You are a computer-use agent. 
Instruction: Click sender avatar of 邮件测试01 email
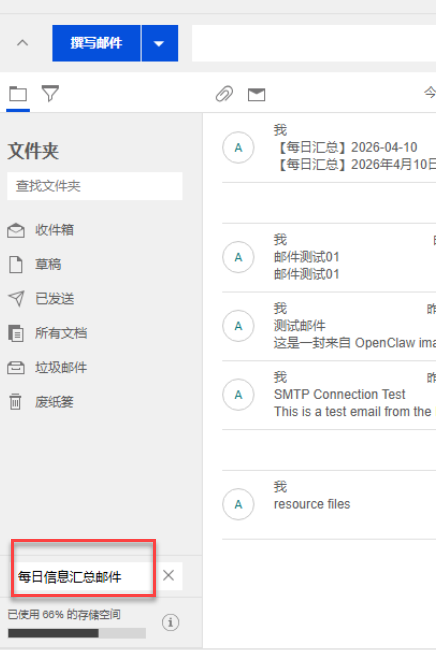click(x=238, y=257)
